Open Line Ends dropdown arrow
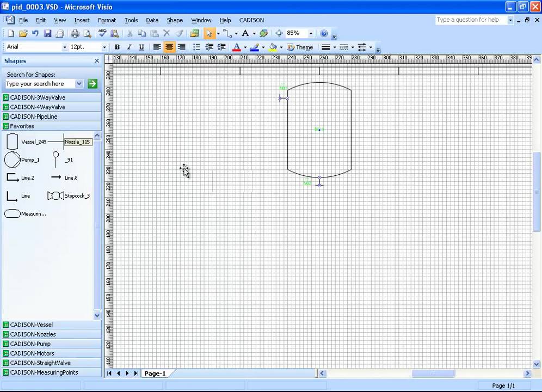Screen dimensions: 542x392 (371, 47)
